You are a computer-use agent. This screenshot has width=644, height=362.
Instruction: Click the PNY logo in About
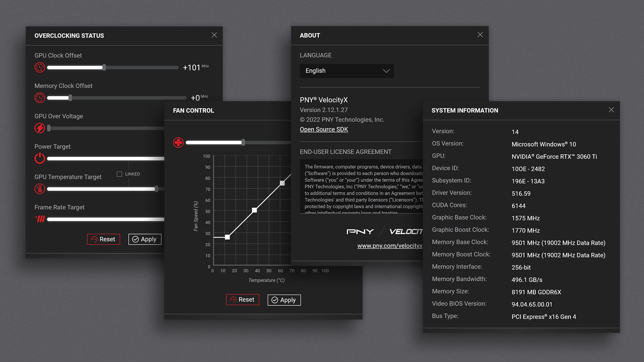[360, 232]
